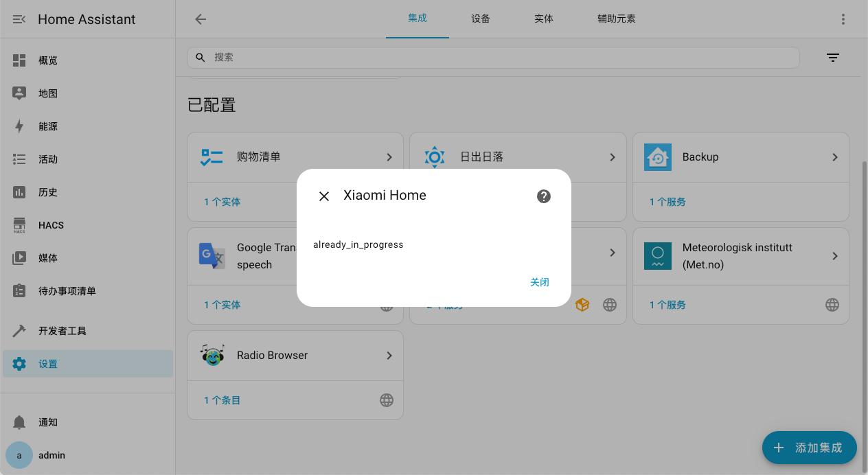Screen dimensions: 868x475
Task: Open the 历史 (History) panel
Action: (x=48, y=192)
